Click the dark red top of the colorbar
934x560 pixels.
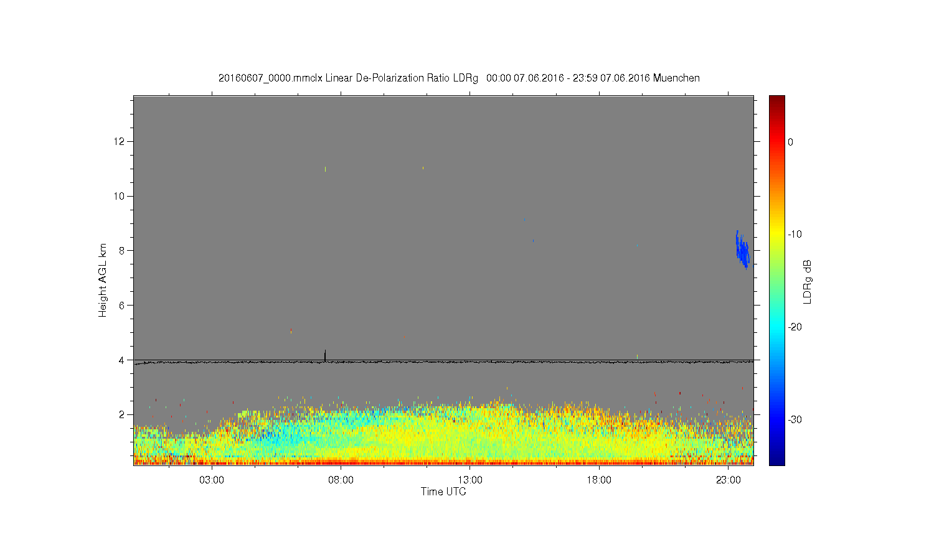(x=777, y=100)
